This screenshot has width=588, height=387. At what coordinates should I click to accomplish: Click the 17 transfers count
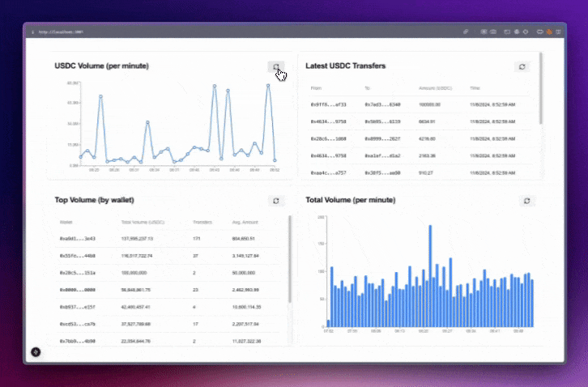point(195,324)
